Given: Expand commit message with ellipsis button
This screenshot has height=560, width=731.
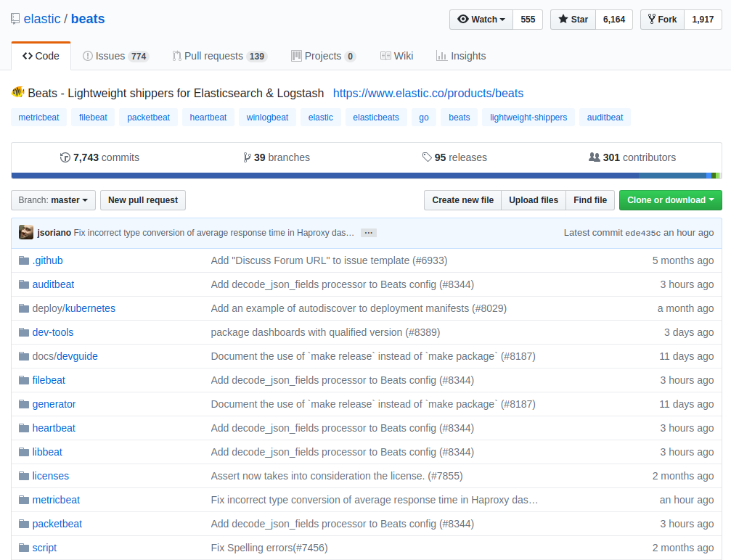Looking at the screenshot, I should point(368,233).
